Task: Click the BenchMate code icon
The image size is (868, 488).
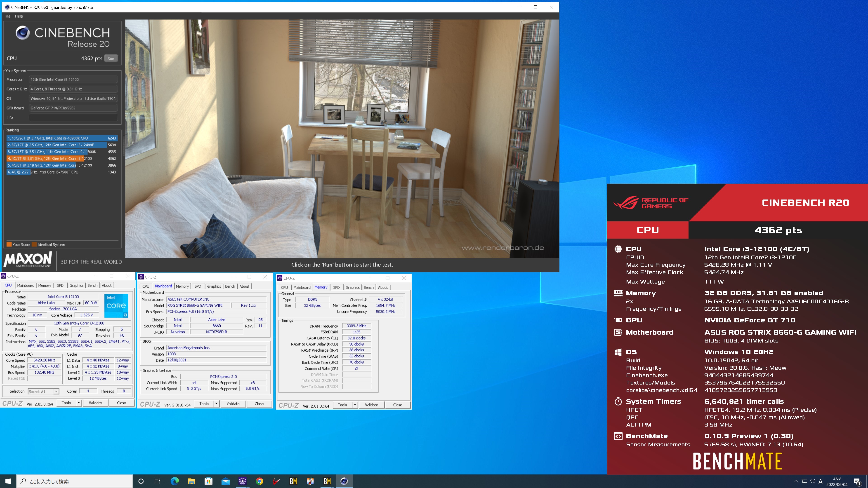Action: (x=618, y=436)
